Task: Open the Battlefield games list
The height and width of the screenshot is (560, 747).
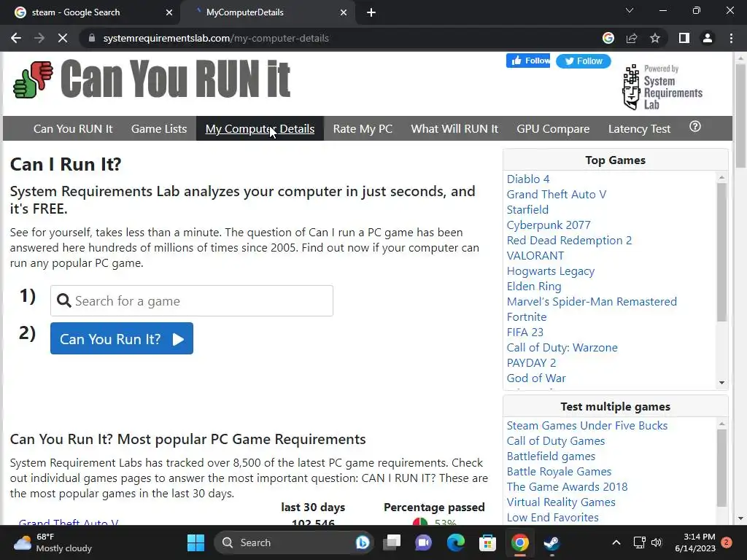Action: [x=551, y=456]
